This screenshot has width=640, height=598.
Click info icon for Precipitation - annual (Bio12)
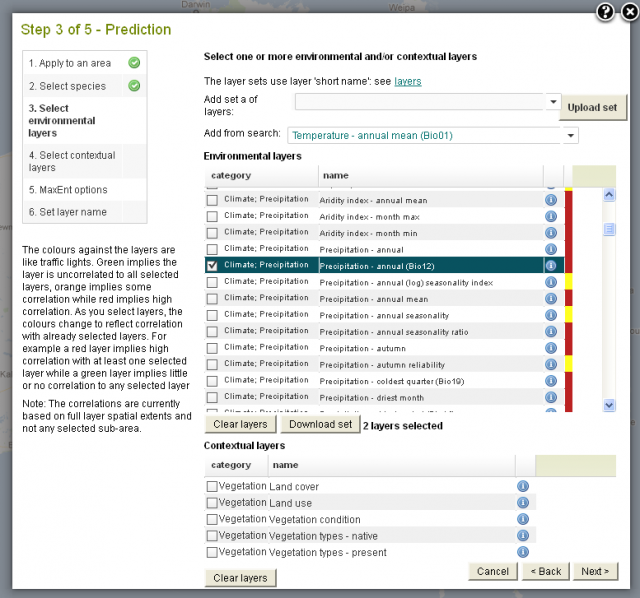coord(550,265)
